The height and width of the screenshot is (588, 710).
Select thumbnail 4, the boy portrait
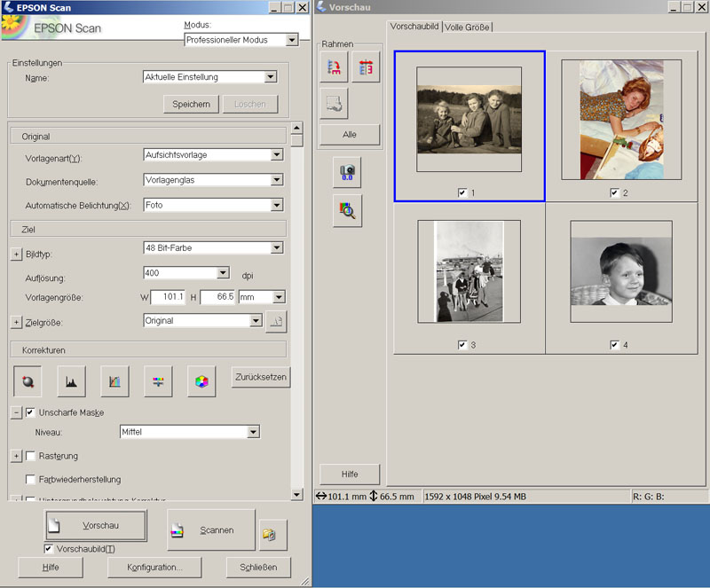click(x=621, y=271)
